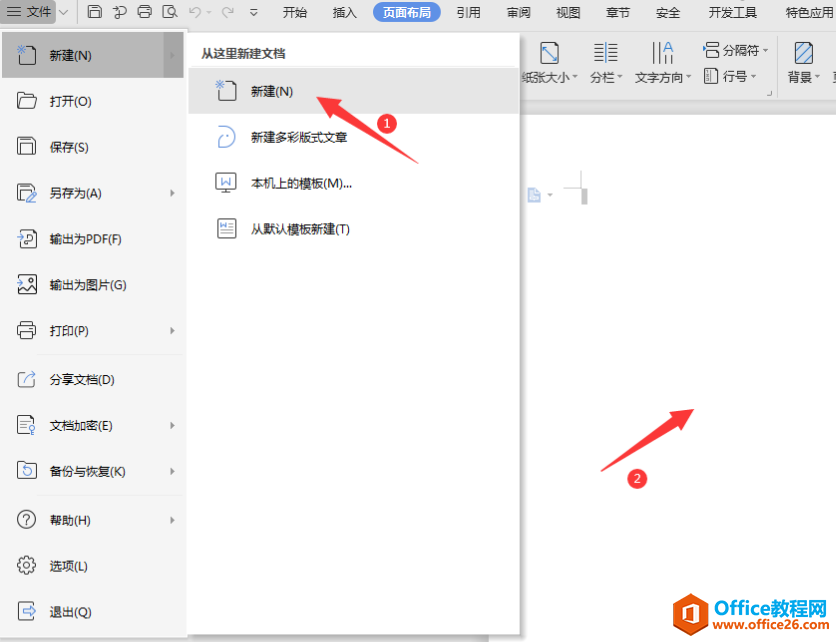Select 输出为图片(G)
This screenshot has width=836, height=642.
[x=93, y=285]
